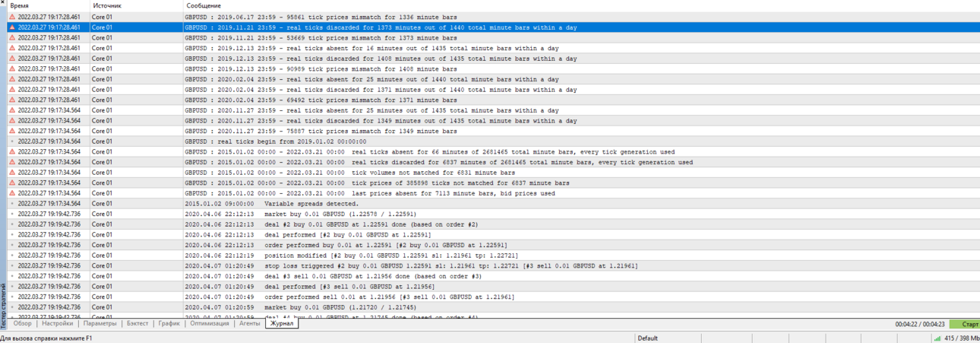Select message 'market buy 0.01 GBPUSD (1.21720 / 1.21745)'
This screenshot has height=343, width=980.
[x=341, y=307]
